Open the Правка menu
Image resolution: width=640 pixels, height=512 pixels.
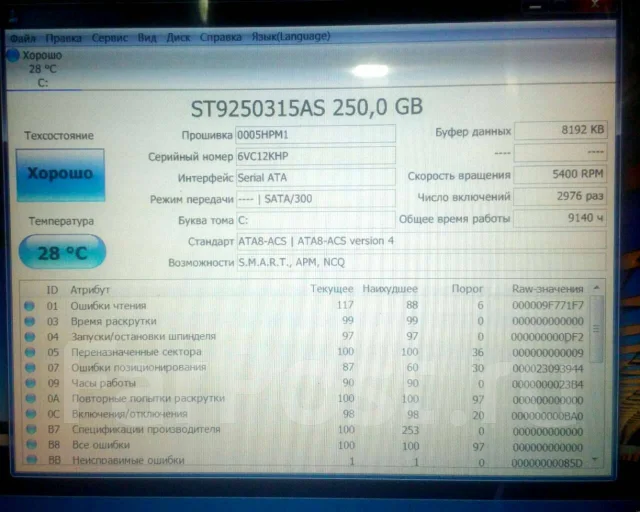pyautogui.click(x=63, y=38)
